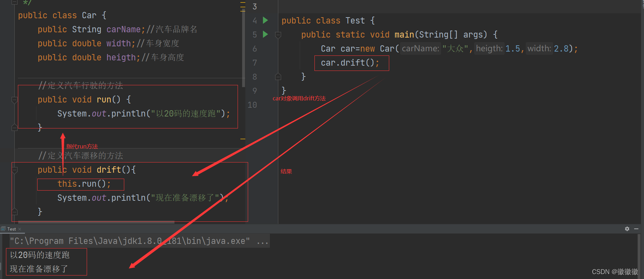Click horizontal scrollbar of Car editor
The image size is (644, 279).
96,222
